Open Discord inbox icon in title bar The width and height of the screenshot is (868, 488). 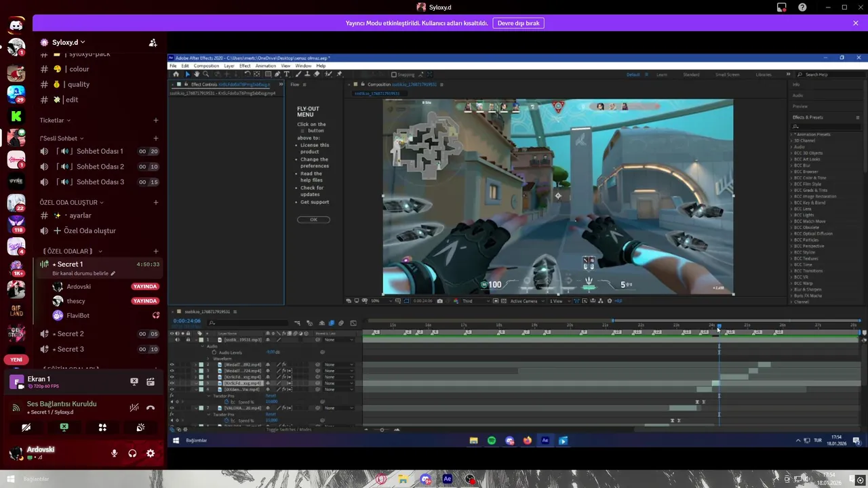[x=782, y=7]
